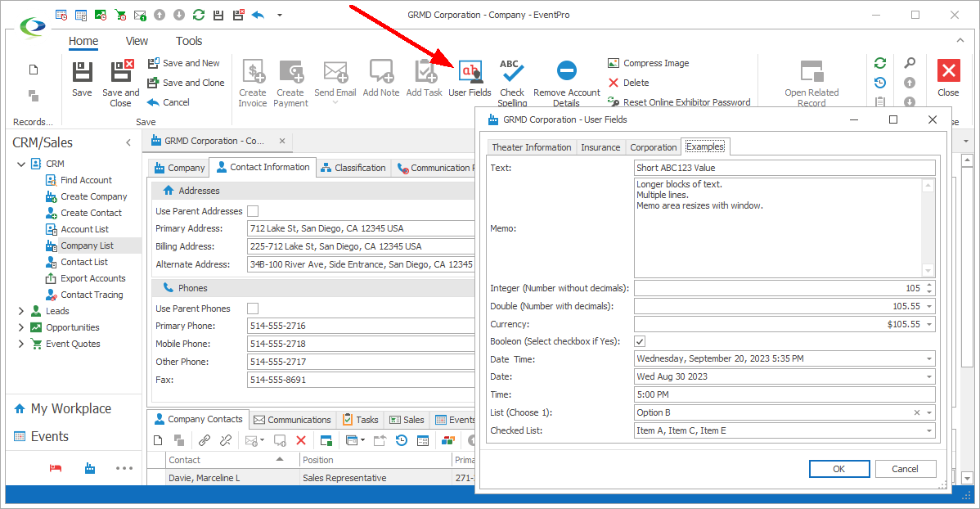This screenshot has height=509, width=980.
Task: Click the red Close ribbon button
Action: 948,79
